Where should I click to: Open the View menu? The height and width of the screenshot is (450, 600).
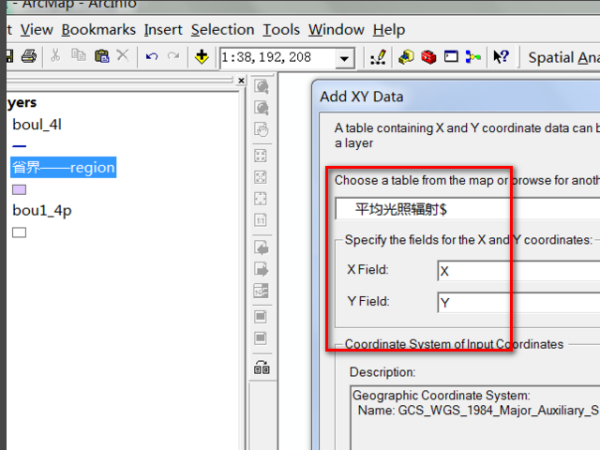coord(36,30)
